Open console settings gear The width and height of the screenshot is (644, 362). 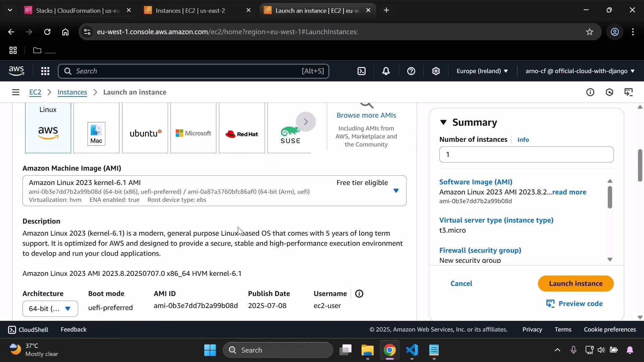(436, 71)
